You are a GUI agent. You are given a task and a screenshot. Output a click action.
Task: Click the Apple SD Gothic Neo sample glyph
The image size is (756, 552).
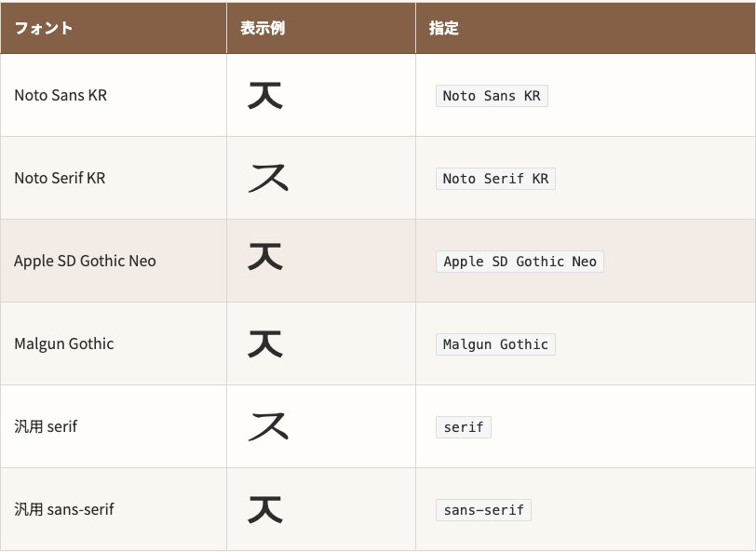(x=265, y=257)
